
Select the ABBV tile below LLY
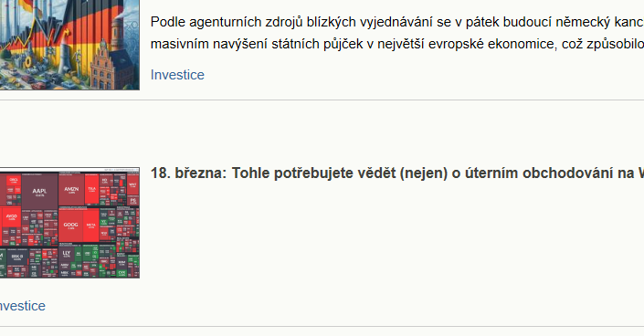coord(65,266)
